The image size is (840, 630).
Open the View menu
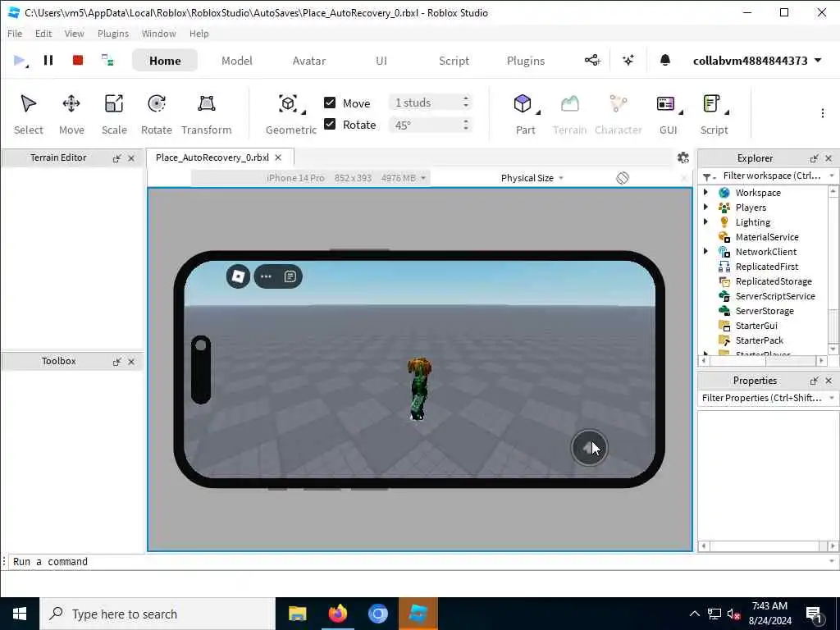click(74, 33)
